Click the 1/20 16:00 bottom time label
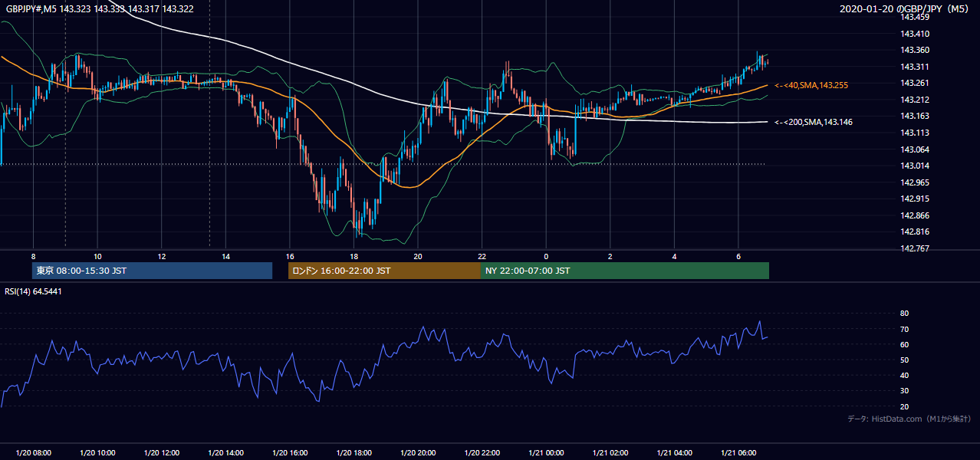Viewport: 980px width, 460px height. click(290, 453)
